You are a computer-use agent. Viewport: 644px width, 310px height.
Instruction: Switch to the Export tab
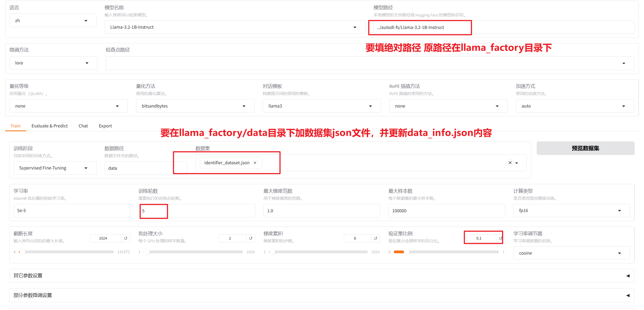105,126
